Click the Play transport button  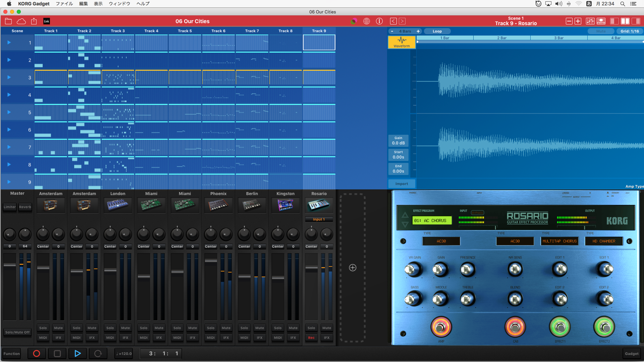(x=77, y=353)
